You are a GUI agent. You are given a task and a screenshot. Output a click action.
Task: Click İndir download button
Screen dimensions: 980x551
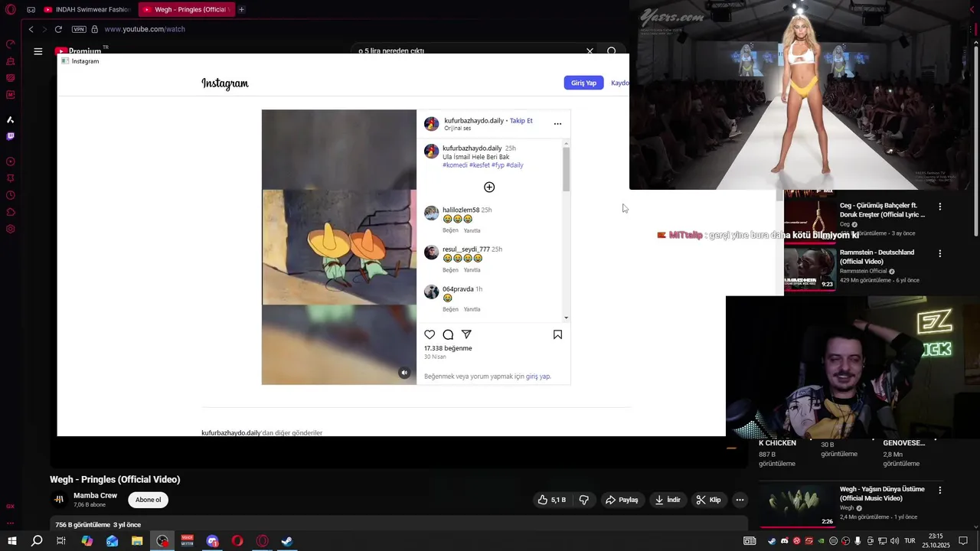667,500
